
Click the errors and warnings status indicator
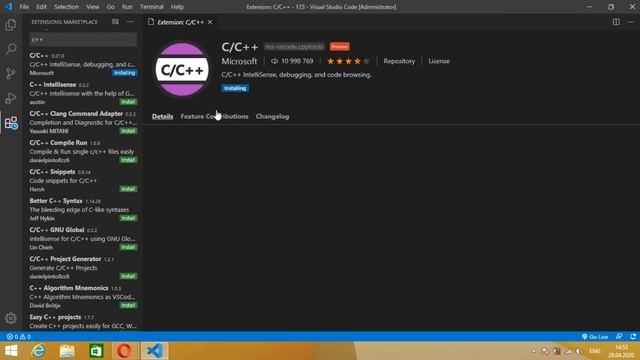pyautogui.click(x=19, y=337)
